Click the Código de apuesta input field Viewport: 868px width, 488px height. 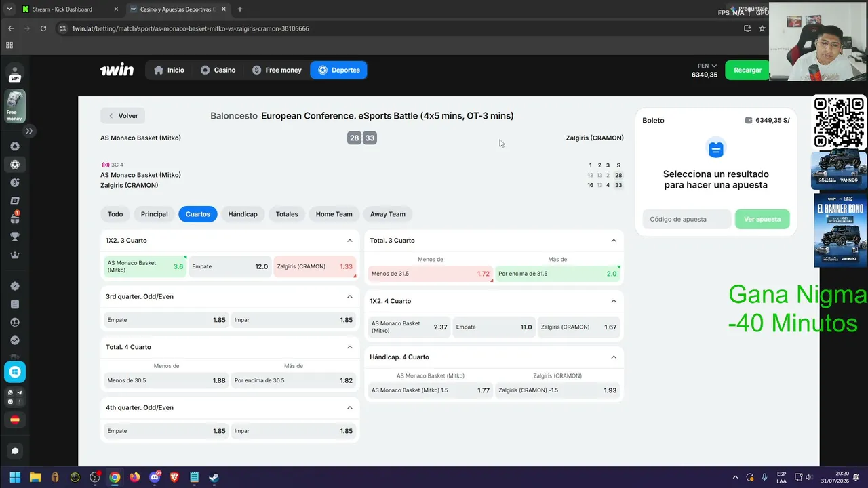coord(687,219)
